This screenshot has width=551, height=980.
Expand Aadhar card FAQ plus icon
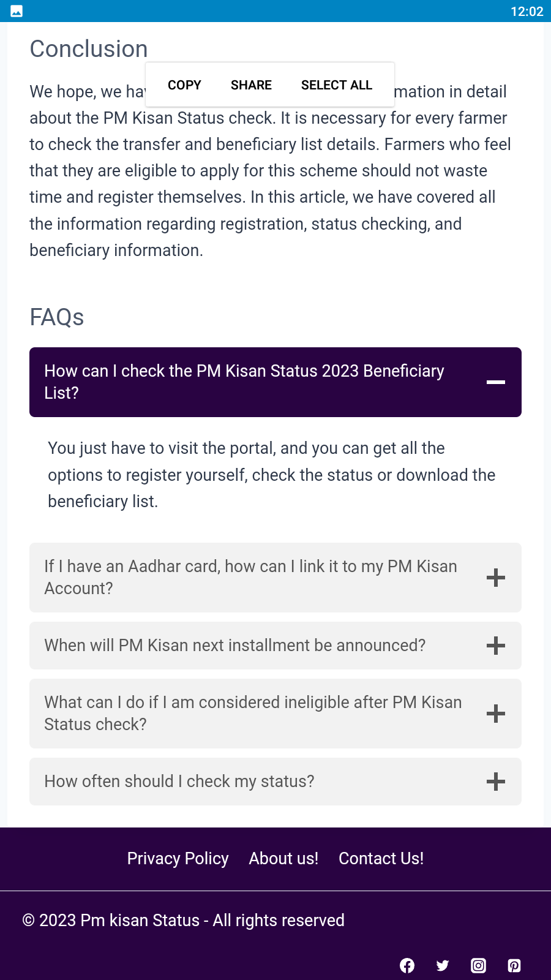(x=496, y=578)
